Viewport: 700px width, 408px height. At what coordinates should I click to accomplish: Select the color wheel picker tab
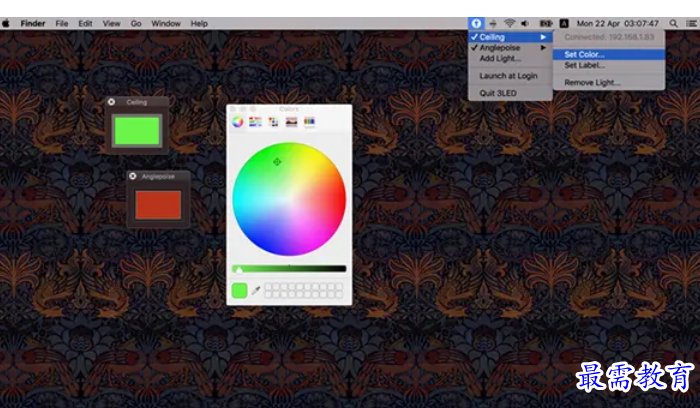tap(238, 121)
